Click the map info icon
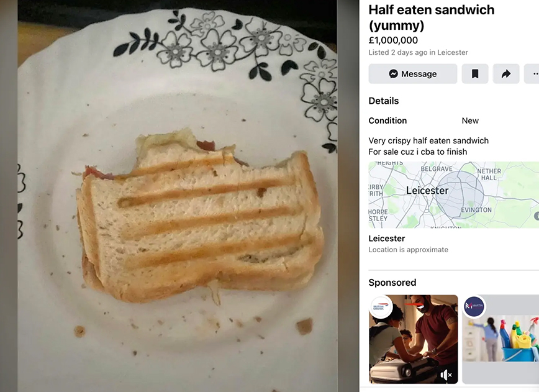The image size is (539, 392). 537,216
